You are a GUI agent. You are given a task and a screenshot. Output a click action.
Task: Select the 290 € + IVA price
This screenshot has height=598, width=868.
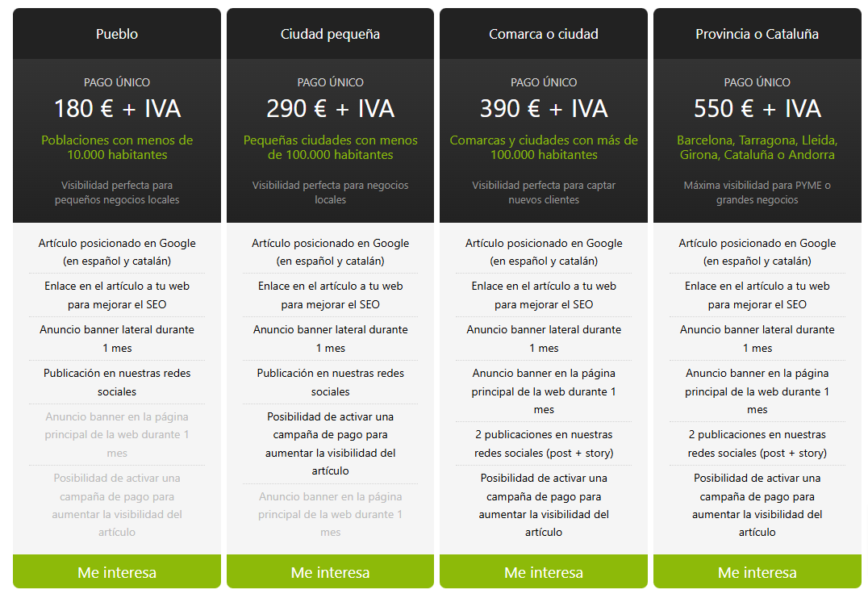(x=330, y=109)
